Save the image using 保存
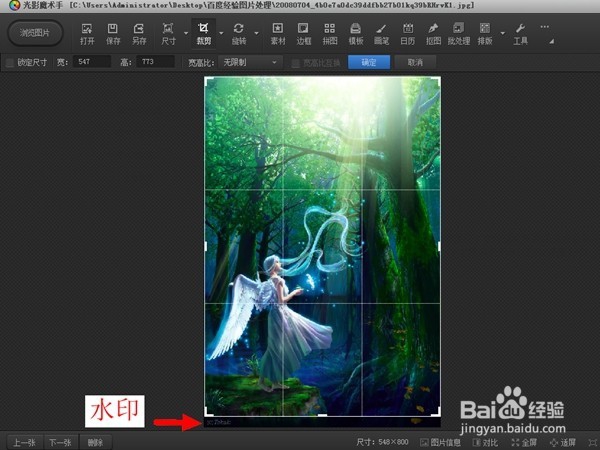 pos(113,34)
